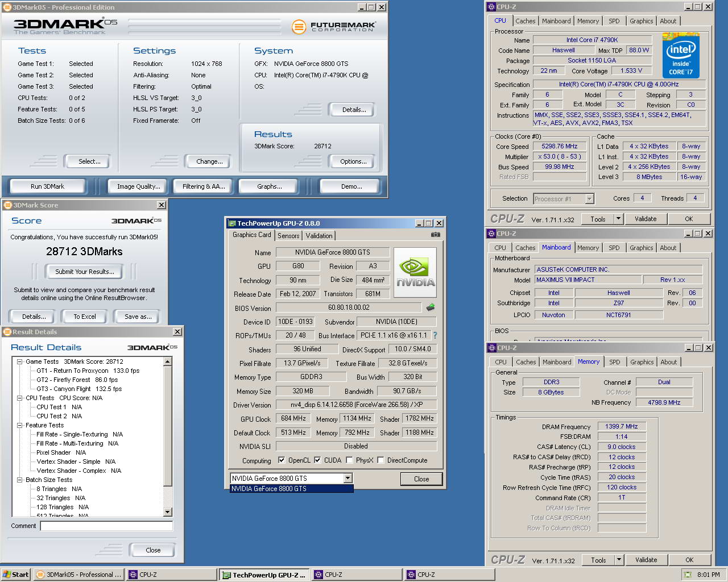Click the BIOS save chip icon in GPU-Z
Image resolution: width=728 pixels, height=582 pixels.
click(x=431, y=307)
